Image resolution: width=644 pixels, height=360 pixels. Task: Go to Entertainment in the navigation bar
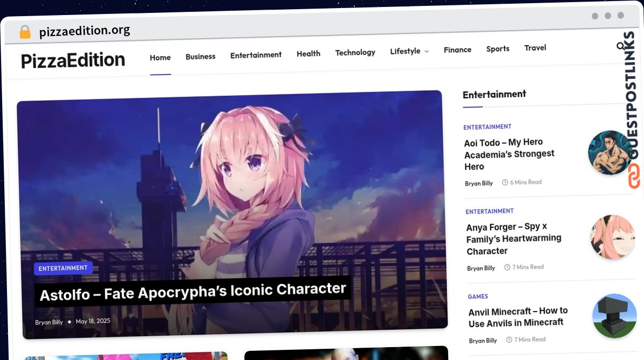pyautogui.click(x=256, y=55)
